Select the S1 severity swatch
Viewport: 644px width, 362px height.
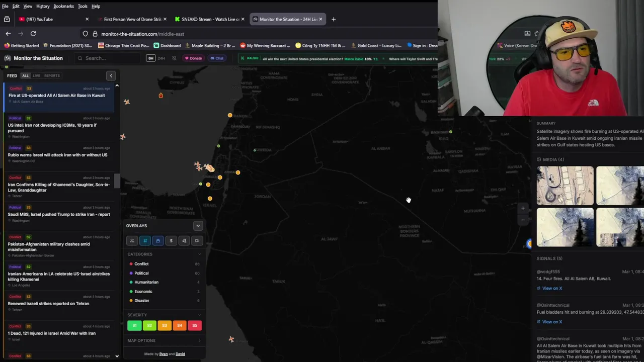(134, 325)
